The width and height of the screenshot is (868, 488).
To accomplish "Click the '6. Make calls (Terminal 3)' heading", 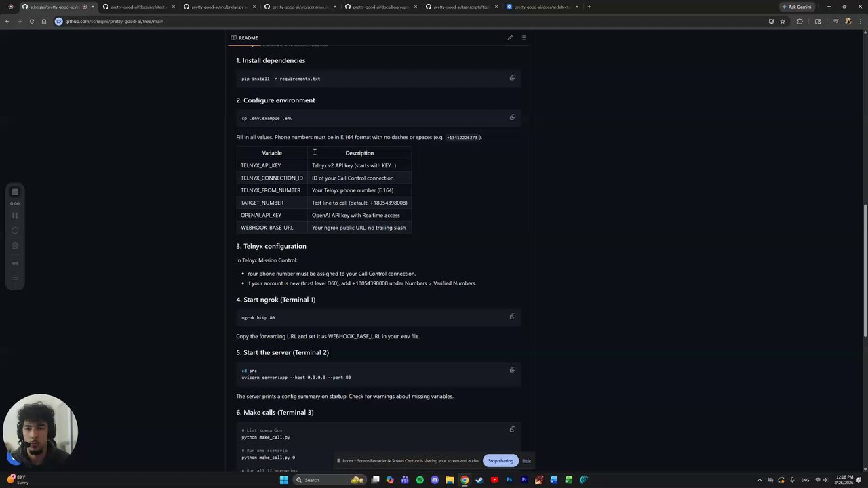I will tap(275, 412).
